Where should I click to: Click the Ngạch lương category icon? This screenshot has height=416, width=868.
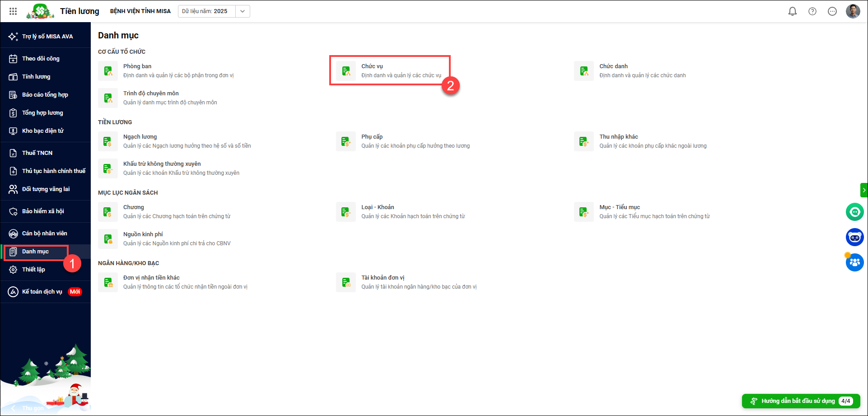click(108, 141)
